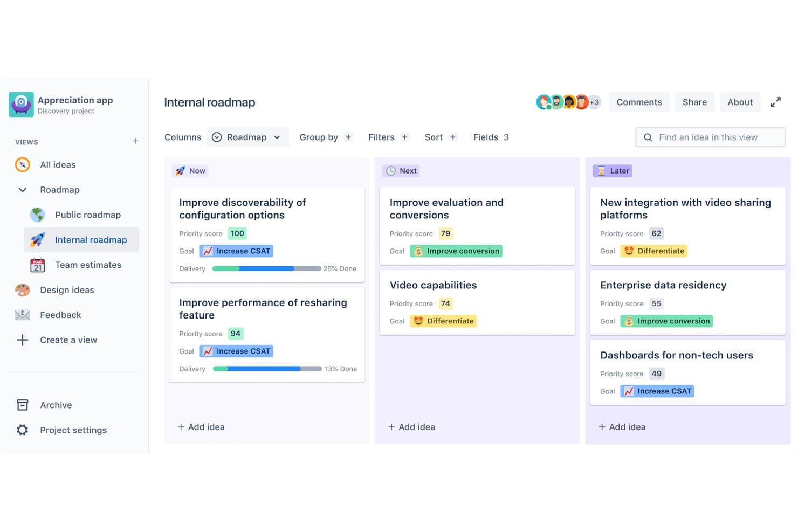Screen dimensions: 798x532
Task: Open the Video capabilities idea card
Action: [x=477, y=302]
